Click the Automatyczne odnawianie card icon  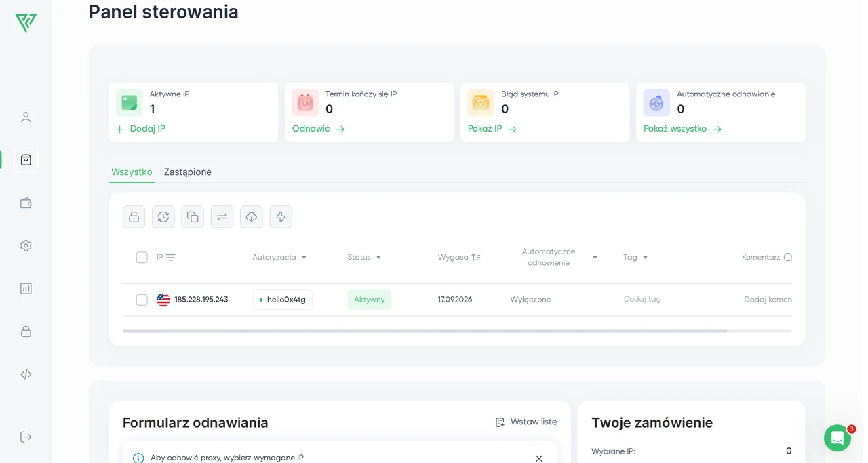[656, 103]
